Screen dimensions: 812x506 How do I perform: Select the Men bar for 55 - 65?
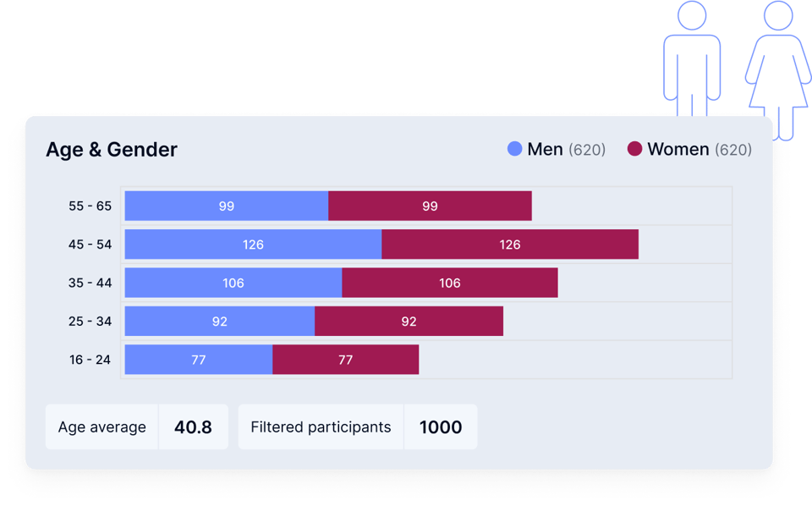226,206
